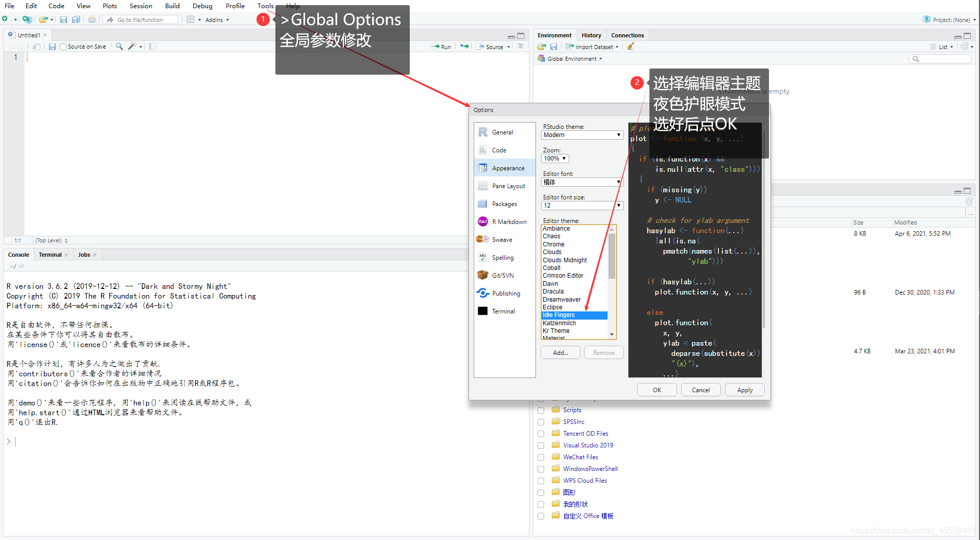The image size is (980, 540).
Task: Click Apply in Options dialog
Action: pyautogui.click(x=744, y=390)
